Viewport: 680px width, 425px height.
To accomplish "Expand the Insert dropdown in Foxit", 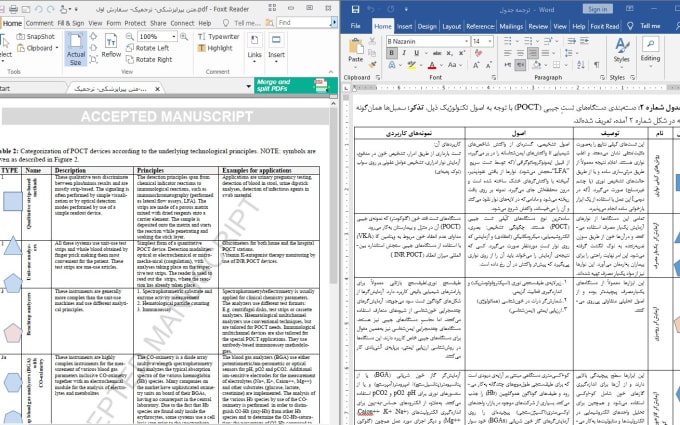I will click(x=276, y=62).
